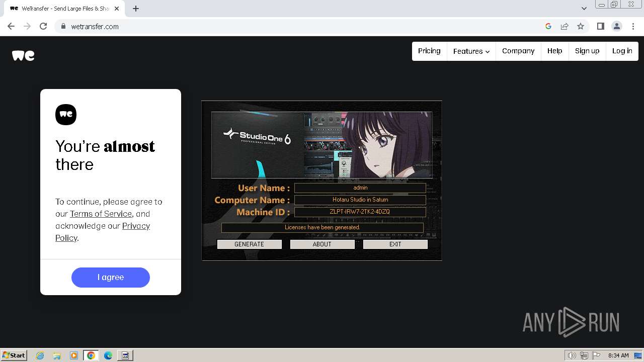Open the Chrome profile avatar menu

click(x=617, y=26)
